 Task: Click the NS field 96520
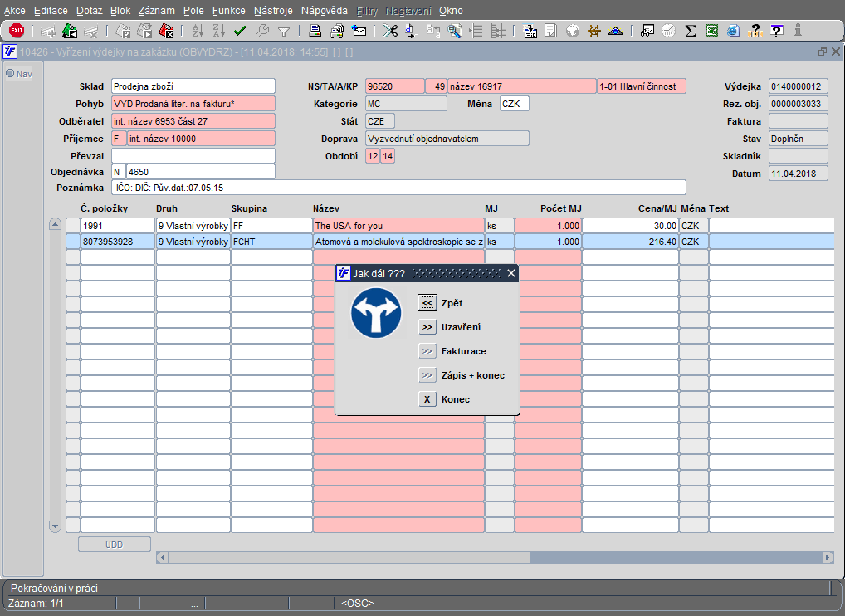click(x=394, y=86)
